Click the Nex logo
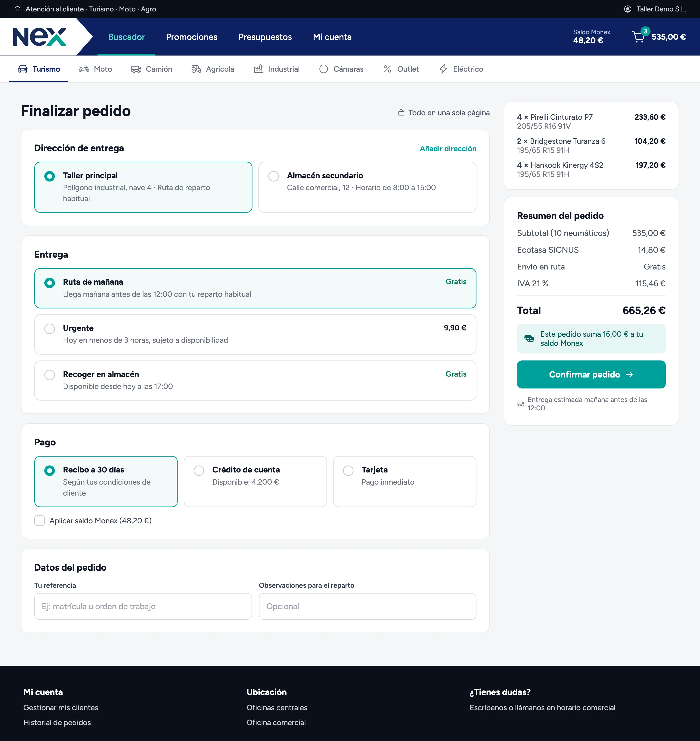Image resolution: width=700 pixels, height=741 pixels. [40, 37]
